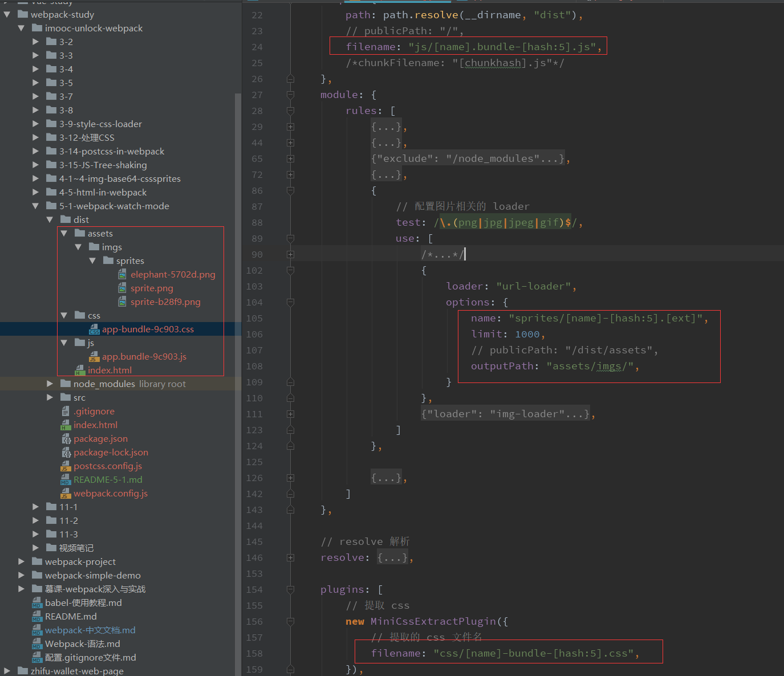Screen dimensions: 784x676
Task: Click the MiniCssExtractPlugin class name
Action: click(x=433, y=621)
